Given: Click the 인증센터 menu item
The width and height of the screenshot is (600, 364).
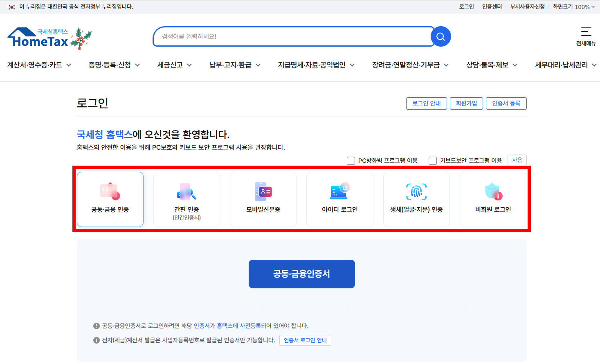Looking at the screenshot, I should (492, 7).
